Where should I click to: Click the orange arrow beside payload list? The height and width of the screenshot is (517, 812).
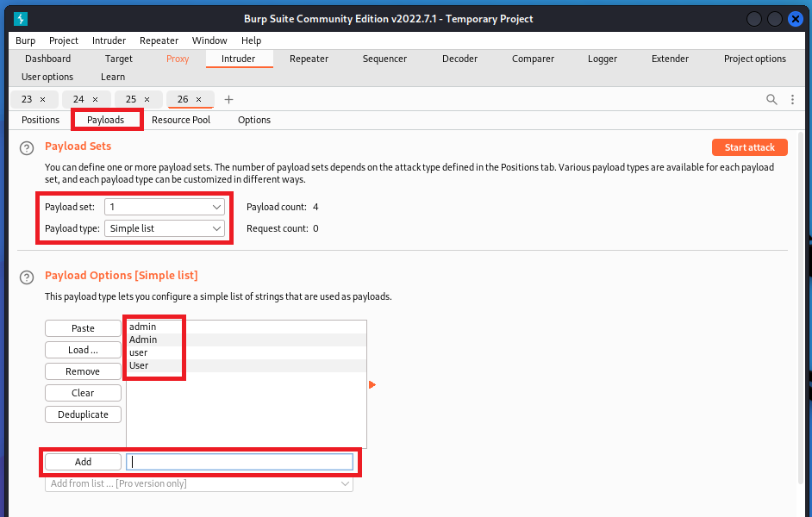tap(372, 384)
